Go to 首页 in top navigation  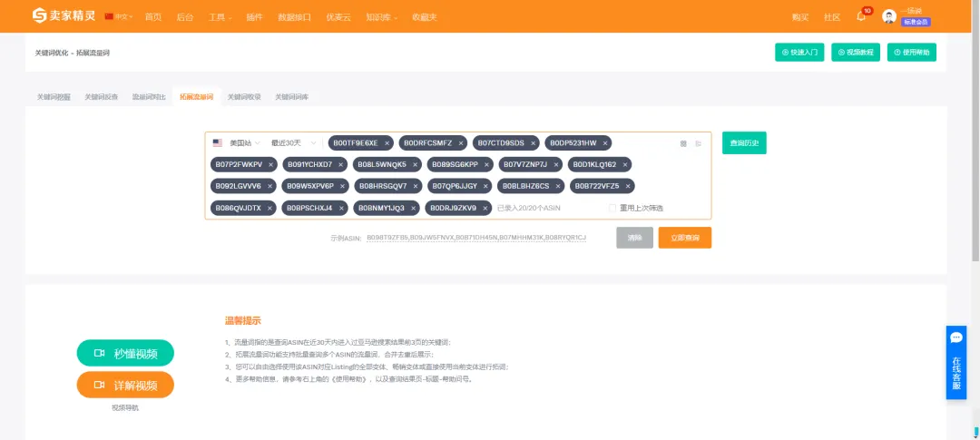click(x=153, y=17)
